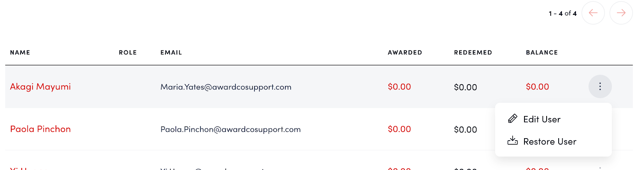This screenshot has height=170, width=644.
Task: Sort by the Awarded column header
Action: 405,52
